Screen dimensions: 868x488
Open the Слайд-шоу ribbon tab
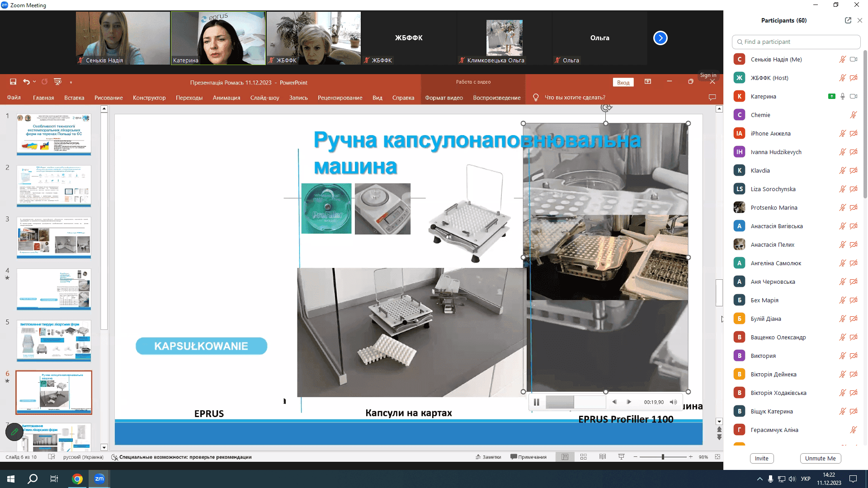click(x=265, y=98)
